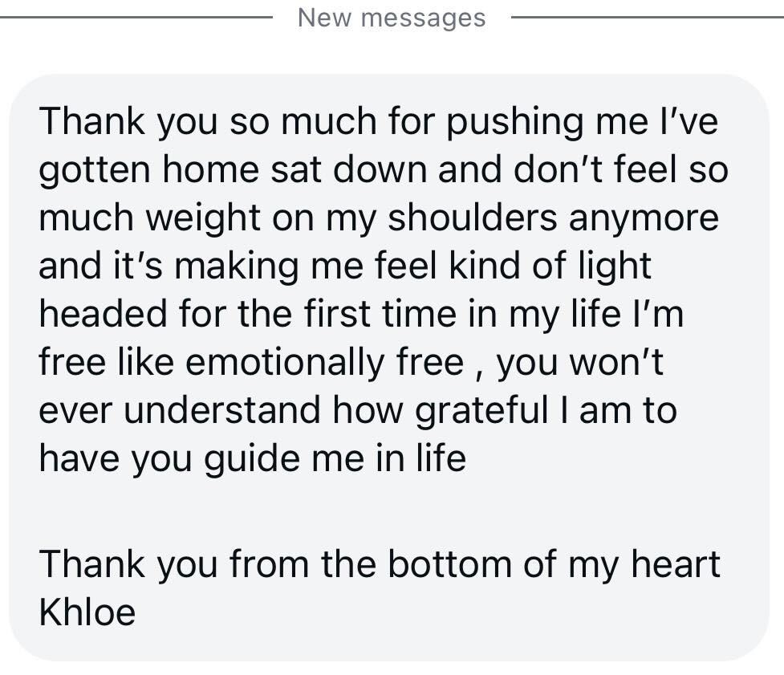Click the word 'grateful' in the message
Screen dimensions: 784x675
[x=482, y=410]
